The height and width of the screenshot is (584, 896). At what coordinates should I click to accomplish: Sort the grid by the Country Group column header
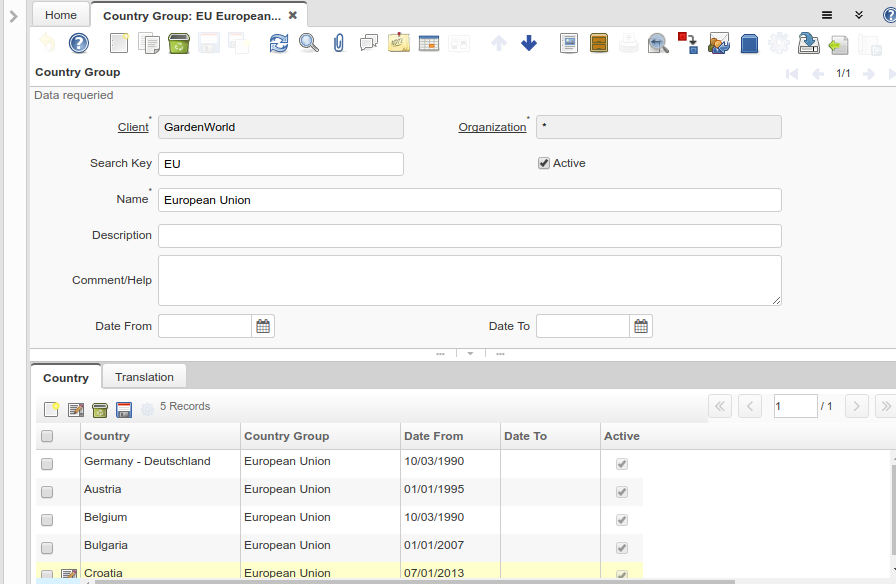click(x=320, y=436)
